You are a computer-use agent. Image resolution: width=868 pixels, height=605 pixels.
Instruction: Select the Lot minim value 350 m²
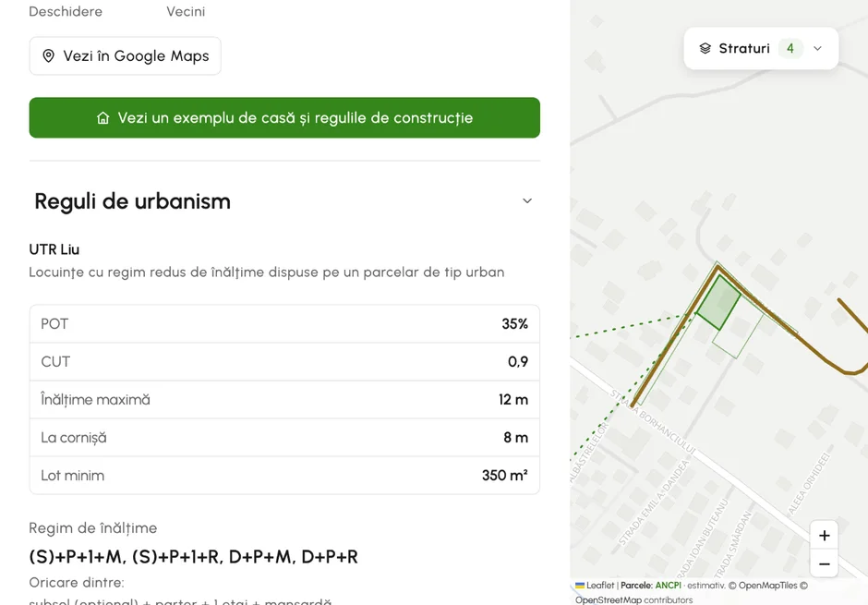click(x=505, y=476)
